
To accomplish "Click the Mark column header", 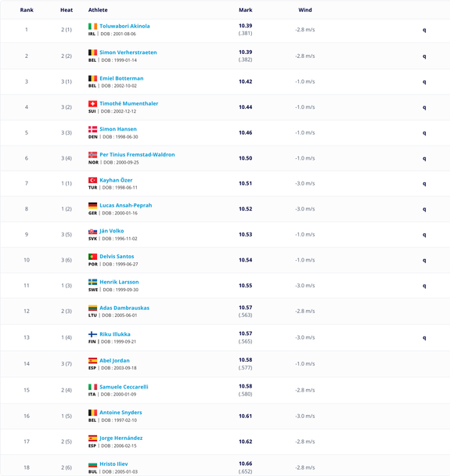I will pos(246,10).
